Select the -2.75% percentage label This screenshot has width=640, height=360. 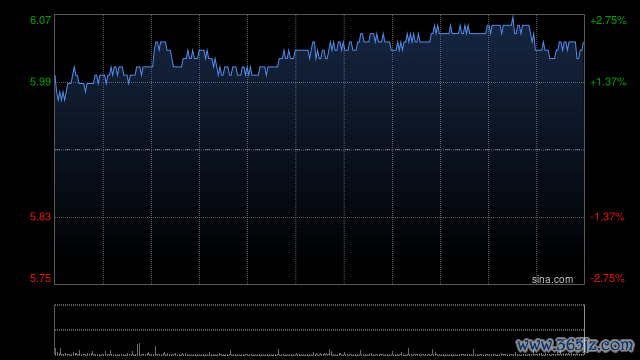[x=607, y=278]
